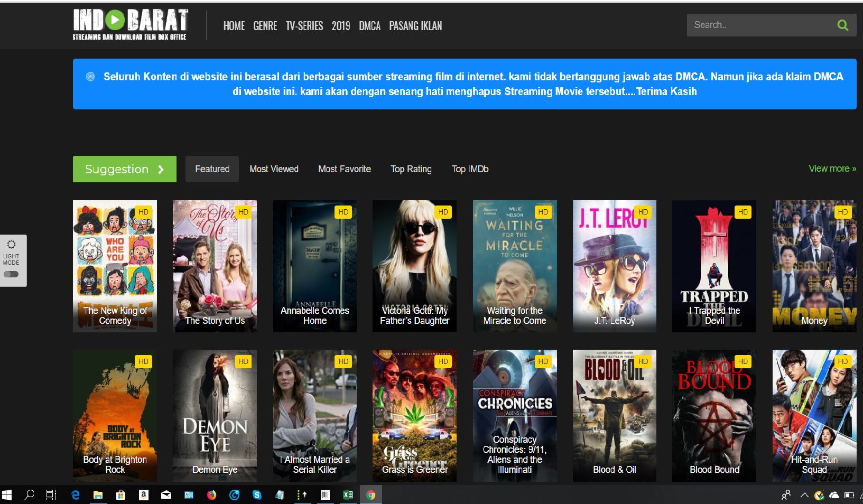863x504 pixels.
Task: Open the J.T. LeRoy movie poster
Action: click(x=615, y=266)
